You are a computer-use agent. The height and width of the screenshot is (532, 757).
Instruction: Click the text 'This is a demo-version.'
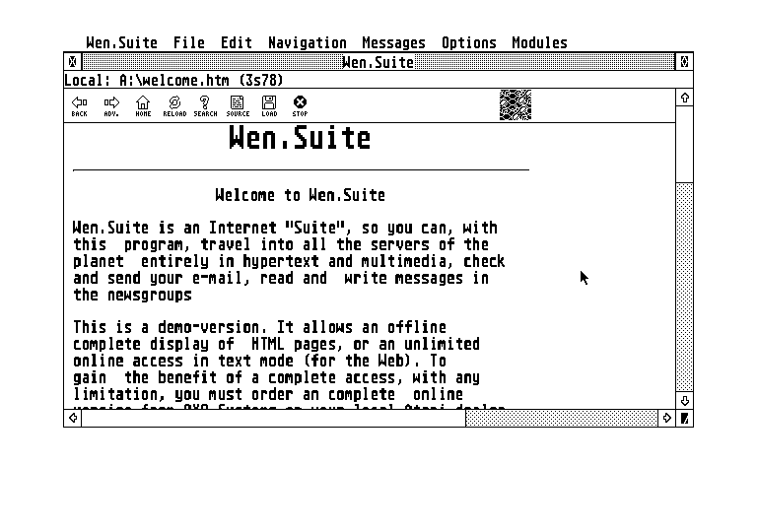tap(170, 327)
